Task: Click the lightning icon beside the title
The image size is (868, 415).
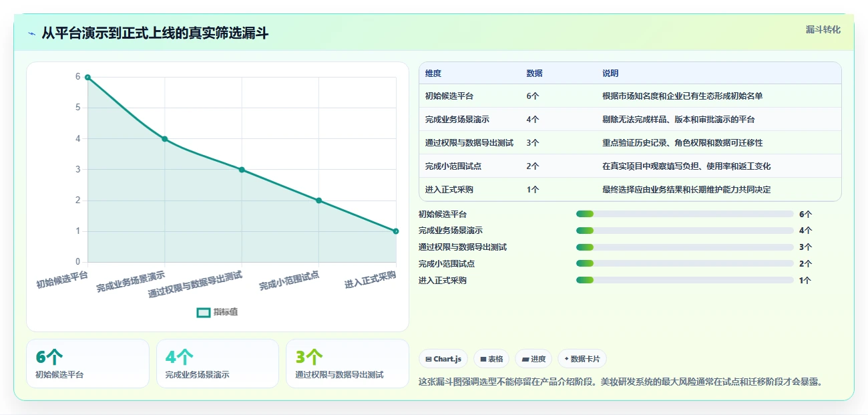Action: [x=31, y=33]
